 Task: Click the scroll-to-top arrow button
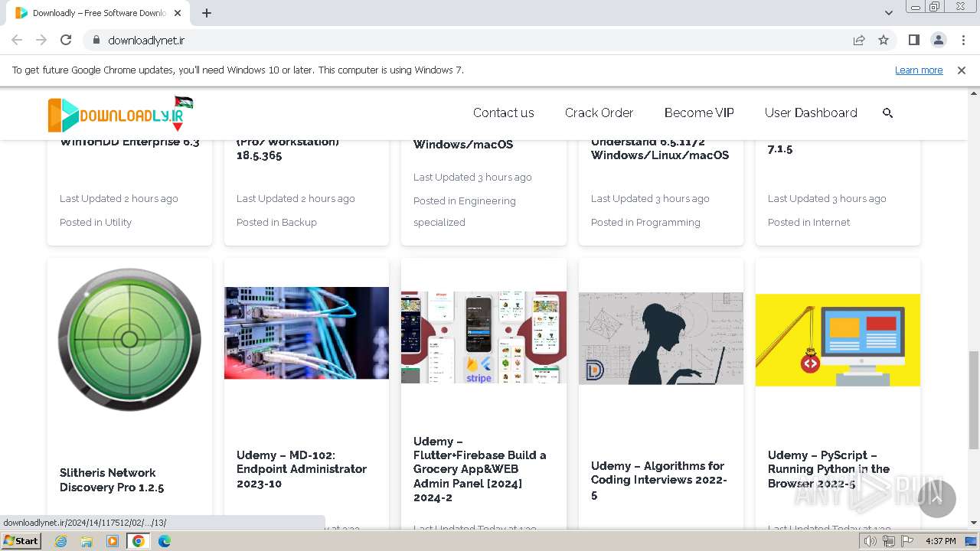click(x=937, y=499)
